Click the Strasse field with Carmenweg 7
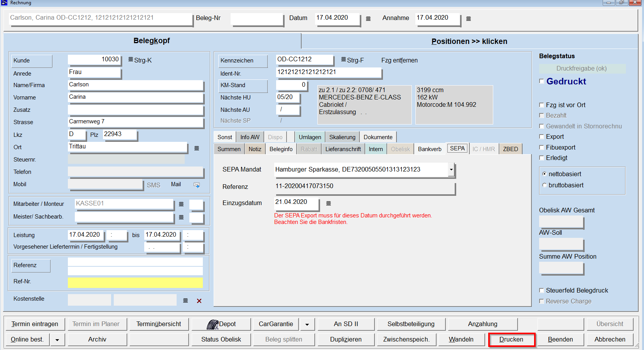 click(136, 122)
